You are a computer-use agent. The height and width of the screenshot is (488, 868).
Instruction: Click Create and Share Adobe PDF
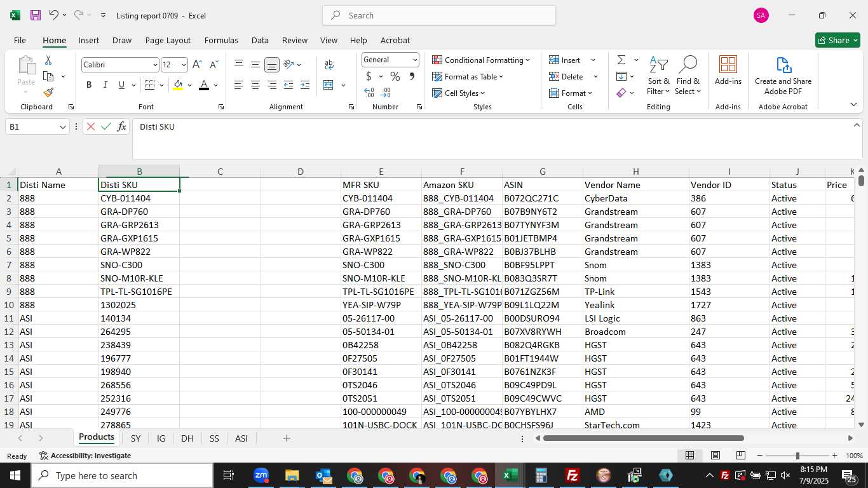coord(783,76)
